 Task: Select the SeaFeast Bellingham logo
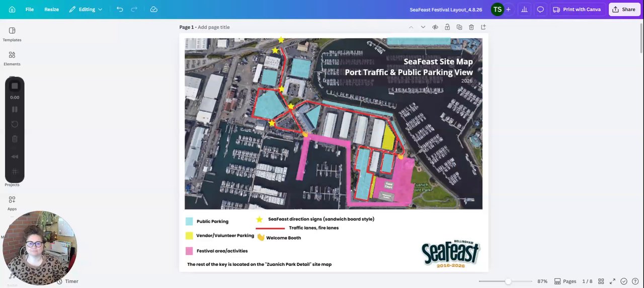[x=451, y=254]
